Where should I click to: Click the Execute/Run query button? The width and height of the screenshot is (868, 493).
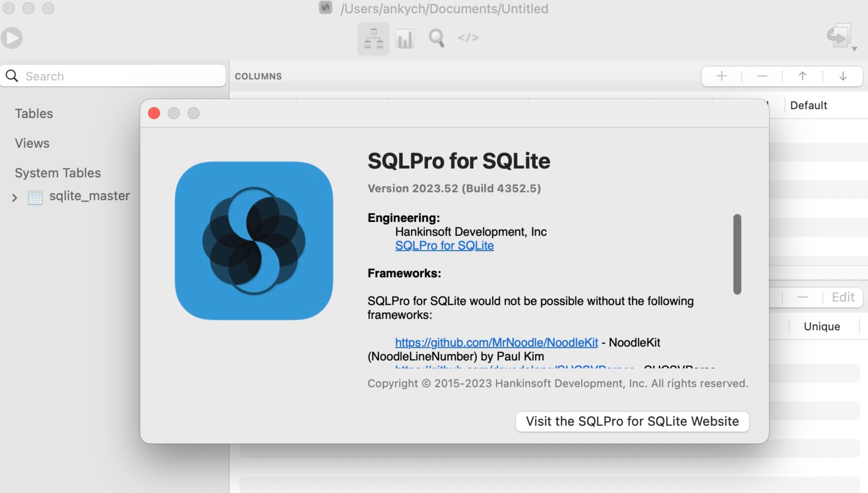click(x=13, y=38)
